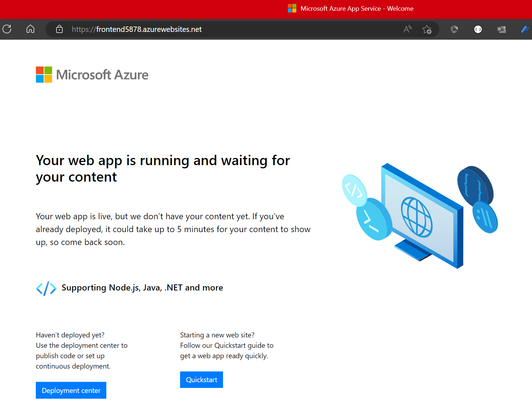Focus the address bar URL frontend5878.azurewebsites.net
The width and height of the screenshot is (532, 413).
(x=149, y=29)
